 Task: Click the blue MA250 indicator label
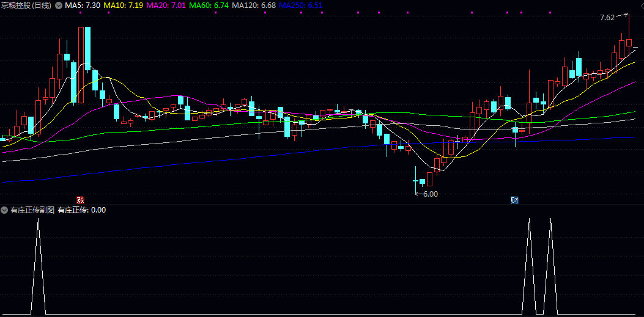point(301,5)
